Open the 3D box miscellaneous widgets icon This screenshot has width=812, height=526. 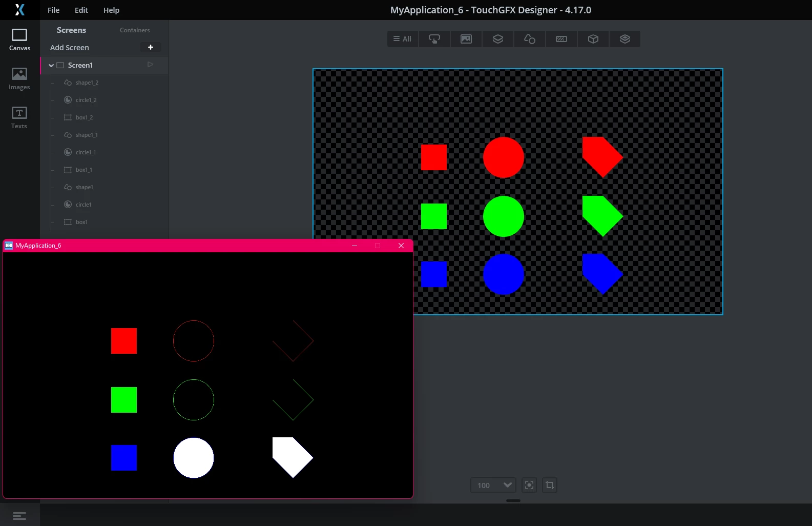pyautogui.click(x=593, y=39)
